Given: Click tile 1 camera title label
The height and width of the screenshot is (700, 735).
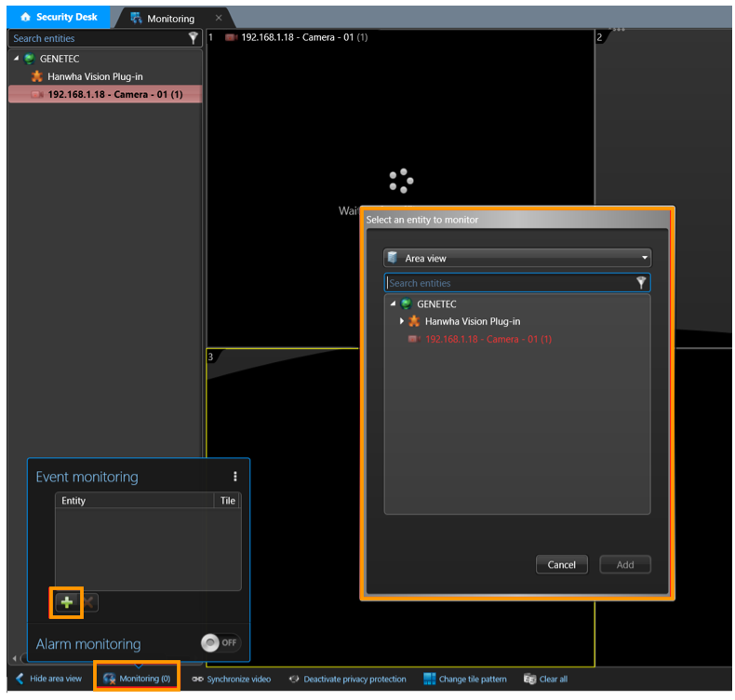Looking at the screenshot, I should 304,37.
